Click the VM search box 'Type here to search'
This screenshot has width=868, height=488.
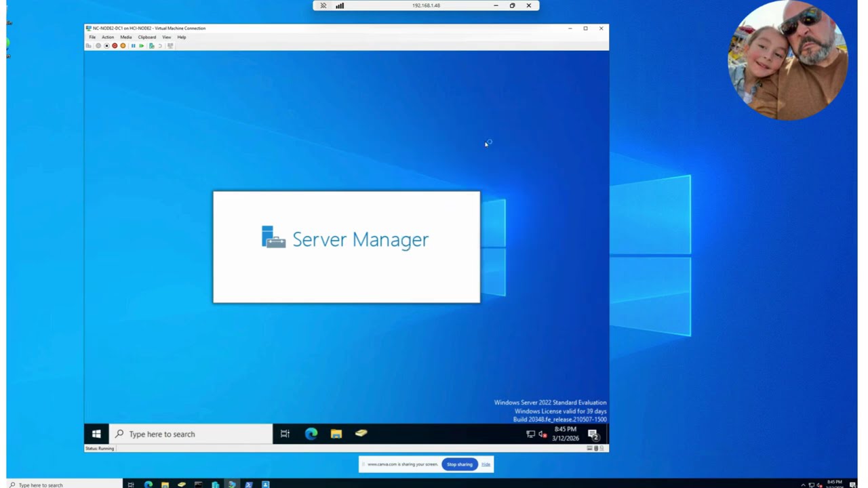pyautogui.click(x=191, y=434)
